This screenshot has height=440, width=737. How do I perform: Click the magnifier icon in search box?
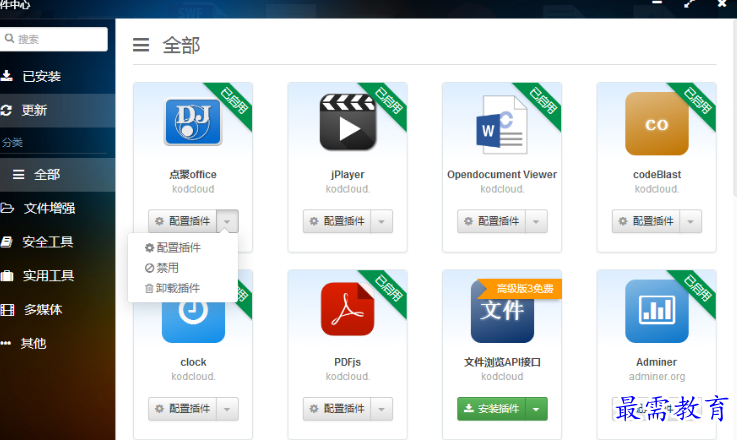(9, 38)
